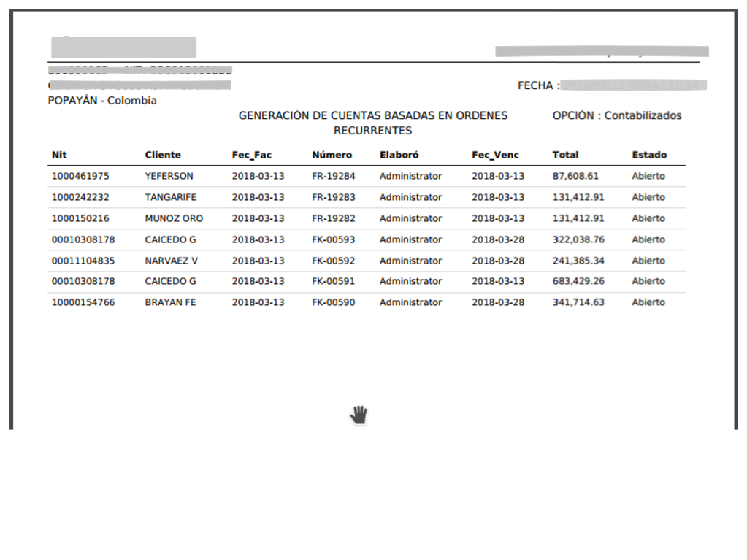Select the Fec_Fac column header
The width and height of the screenshot is (747, 560).
252,155
